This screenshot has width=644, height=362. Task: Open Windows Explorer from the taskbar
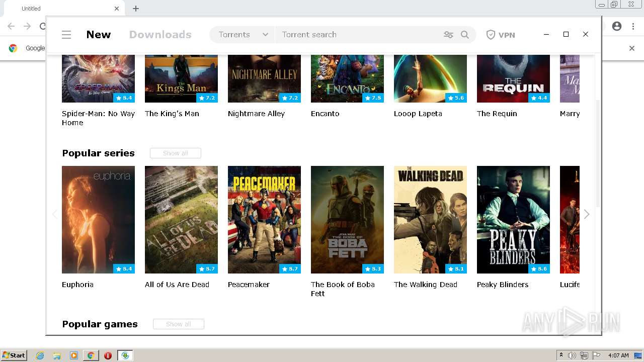57,355
